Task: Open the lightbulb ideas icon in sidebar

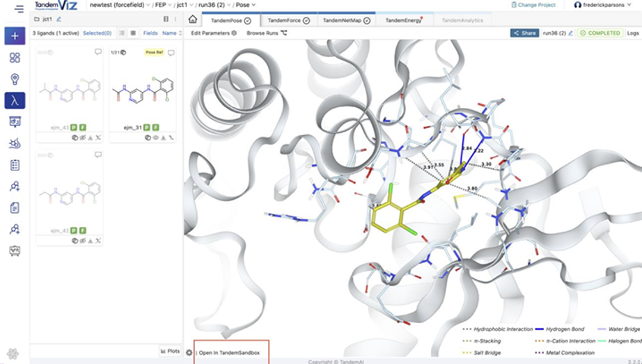Action: click(x=15, y=79)
